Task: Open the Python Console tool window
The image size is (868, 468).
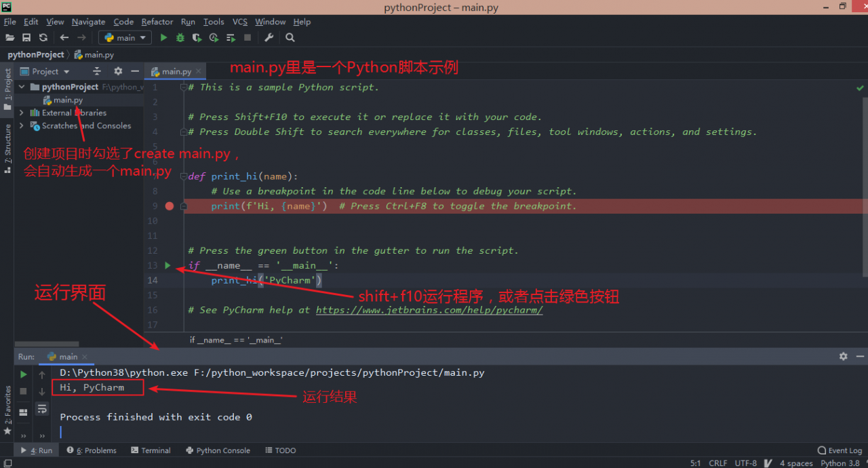Action: (x=218, y=450)
